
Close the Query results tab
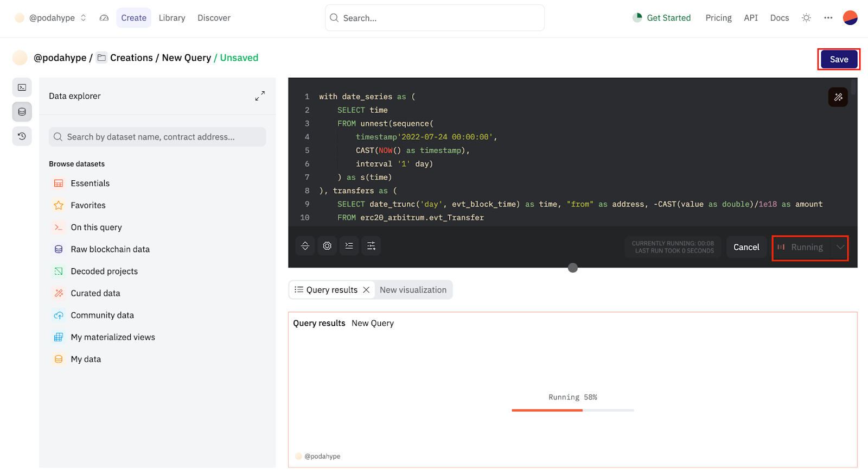click(366, 290)
